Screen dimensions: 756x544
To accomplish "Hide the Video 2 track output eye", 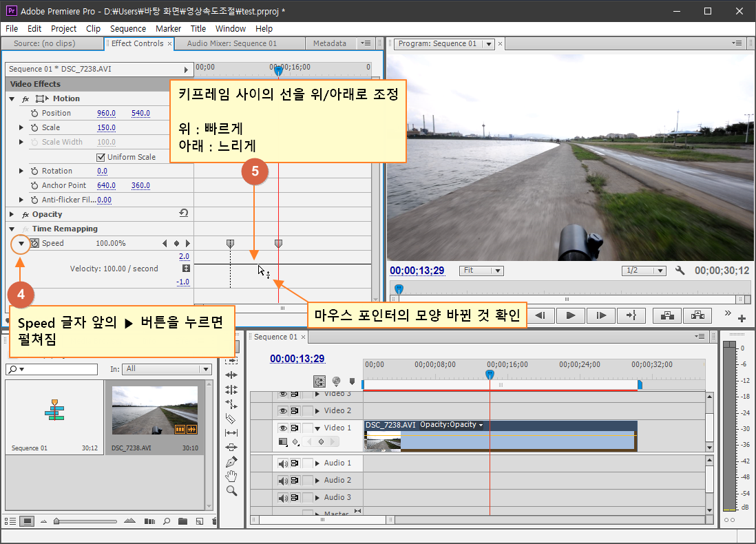I will click(283, 411).
